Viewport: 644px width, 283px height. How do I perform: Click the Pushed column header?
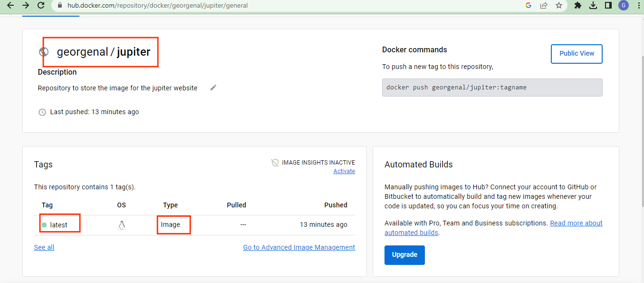(x=336, y=205)
